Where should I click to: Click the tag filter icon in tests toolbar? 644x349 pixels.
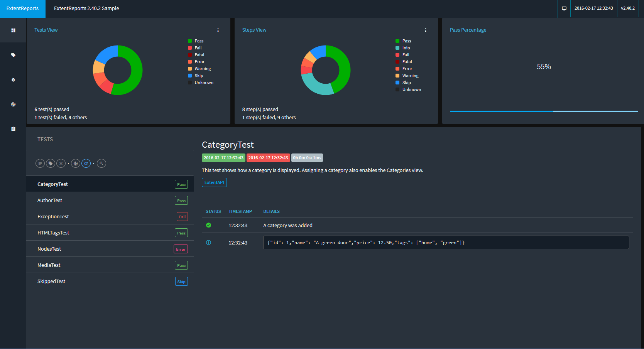coord(51,164)
